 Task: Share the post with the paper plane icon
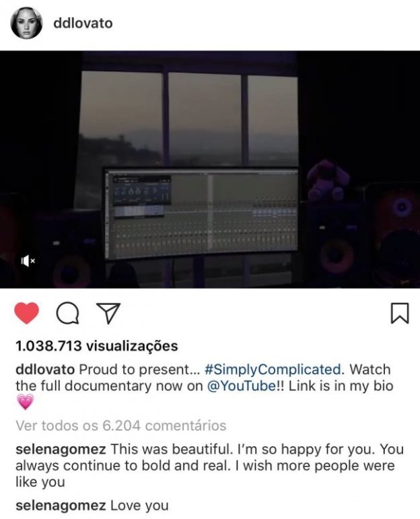(108, 313)
